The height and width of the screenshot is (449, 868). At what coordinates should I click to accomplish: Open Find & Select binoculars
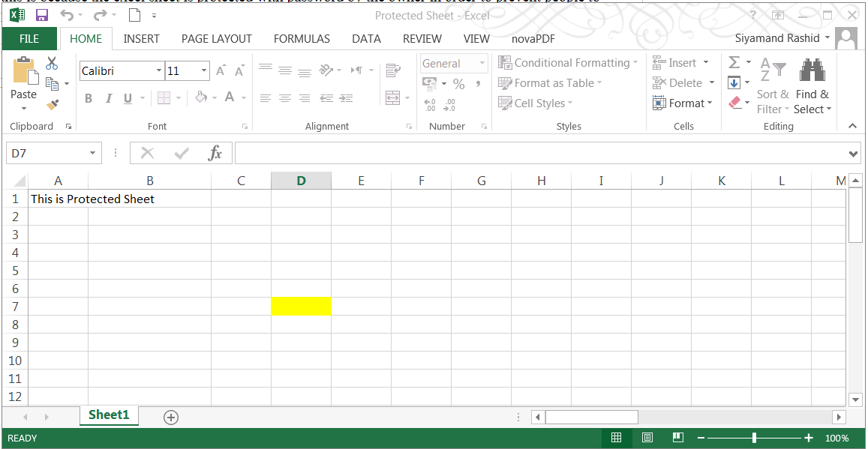click(812, 85)
